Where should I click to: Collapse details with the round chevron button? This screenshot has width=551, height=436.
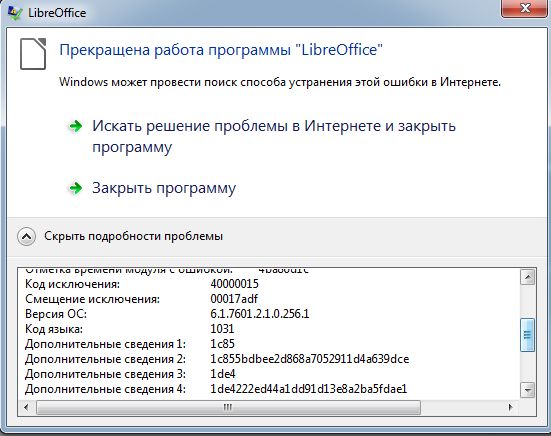point(26,236)
